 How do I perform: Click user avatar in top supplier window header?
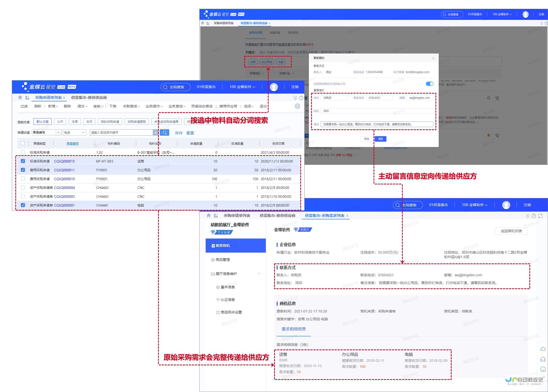525,14
